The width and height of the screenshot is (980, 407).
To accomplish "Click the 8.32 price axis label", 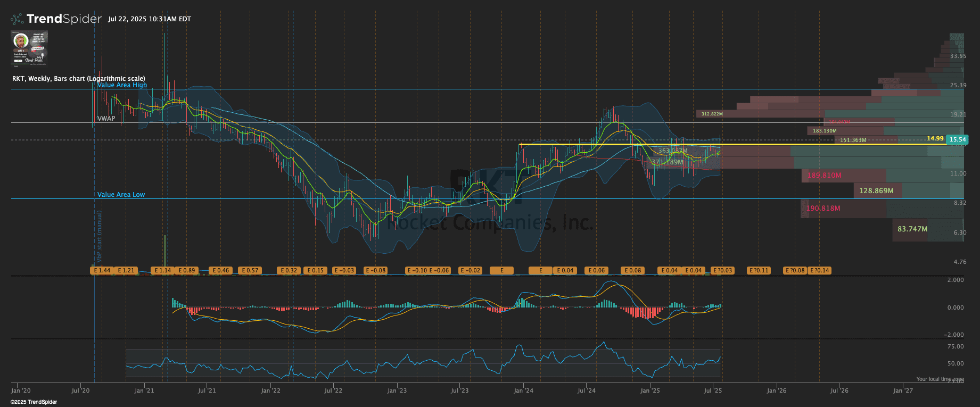I will tap(960, 203).
